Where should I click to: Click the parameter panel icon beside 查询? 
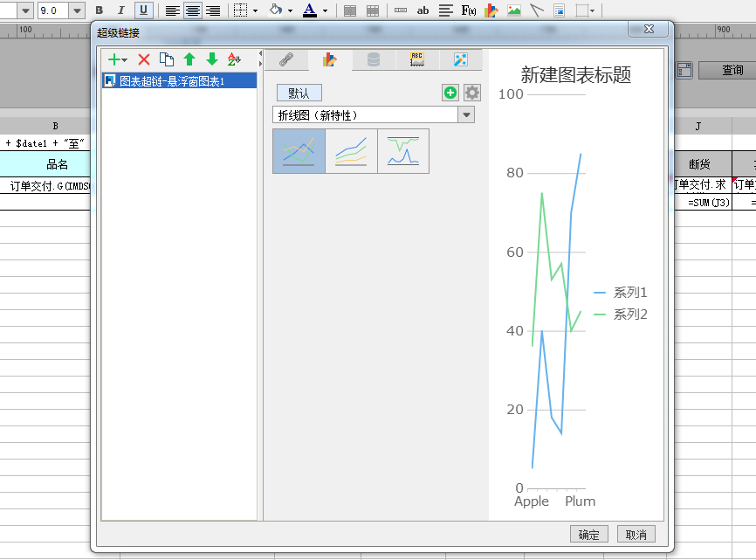coord(684,70)
